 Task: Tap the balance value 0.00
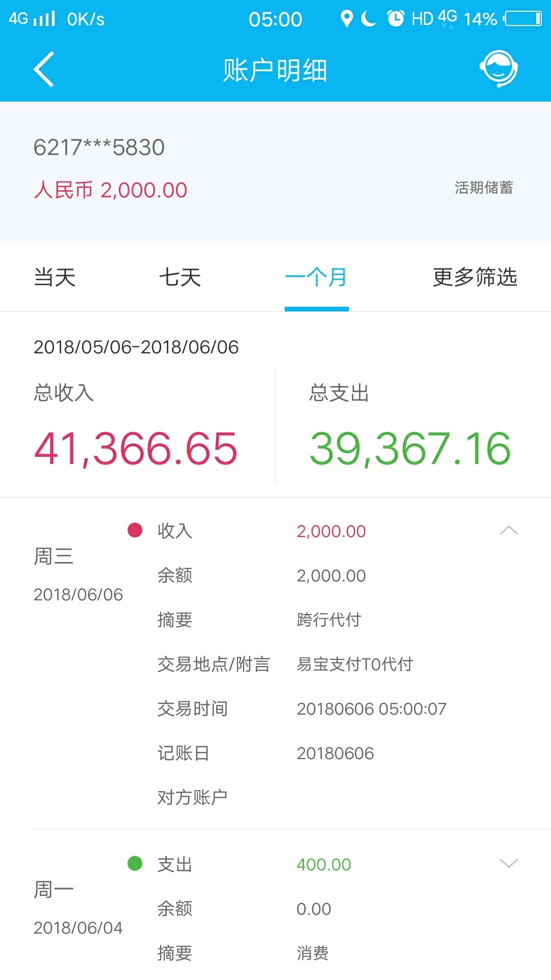click(314, 909)
